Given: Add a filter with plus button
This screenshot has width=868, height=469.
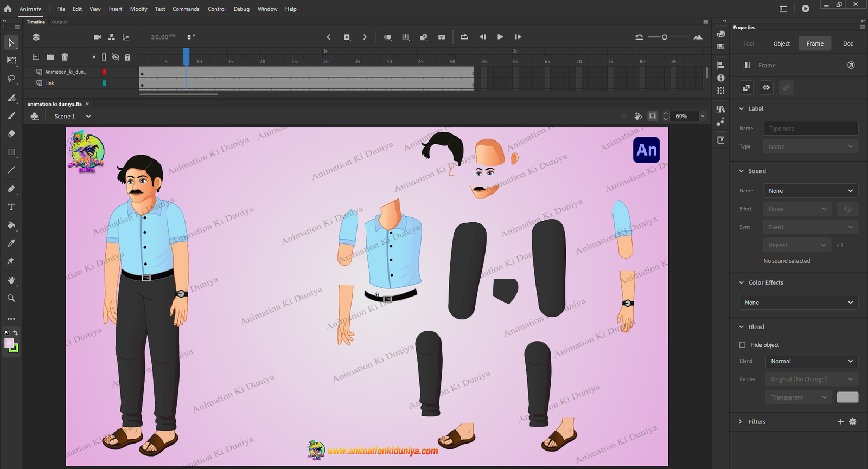Looking at the screenshot, I should pos(841,421).
